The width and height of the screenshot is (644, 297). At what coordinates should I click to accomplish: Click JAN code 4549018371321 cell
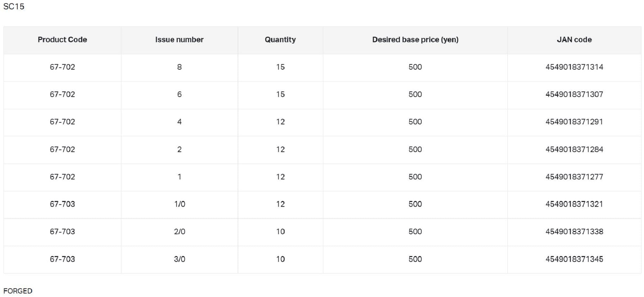tap(574, 204)
